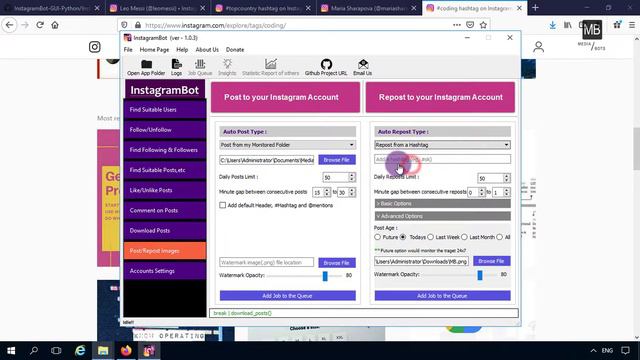This screenshot has height=360, width=640.
Task: Open Find Suitable Users sidebar section
Action: point(165,110)
